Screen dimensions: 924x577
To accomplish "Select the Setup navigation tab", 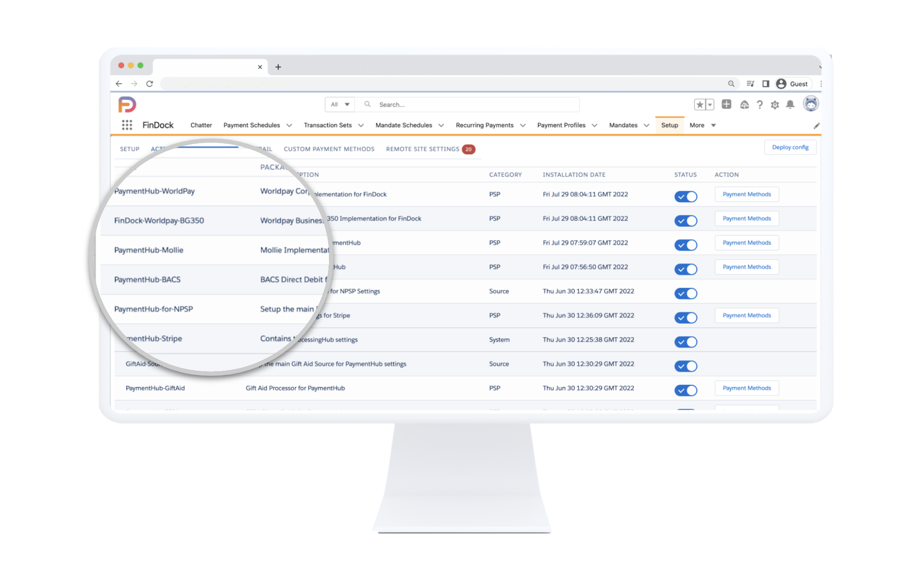I will [669, 125].
